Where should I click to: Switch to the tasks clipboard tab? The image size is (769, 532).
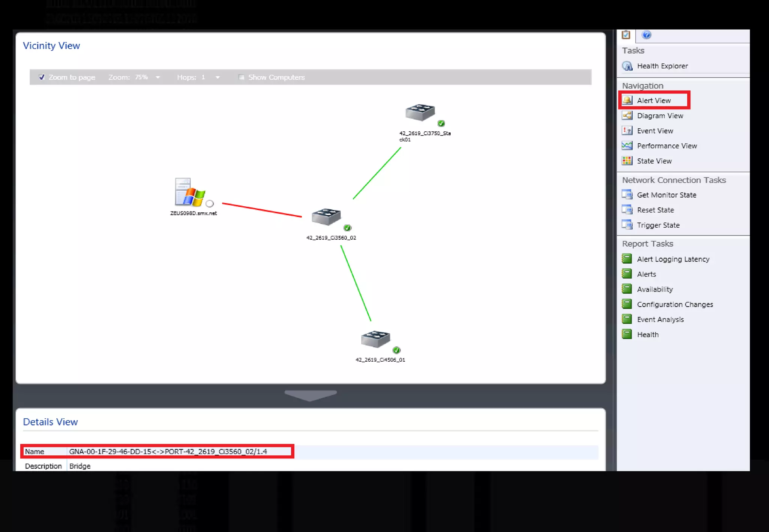pos(626,35)
